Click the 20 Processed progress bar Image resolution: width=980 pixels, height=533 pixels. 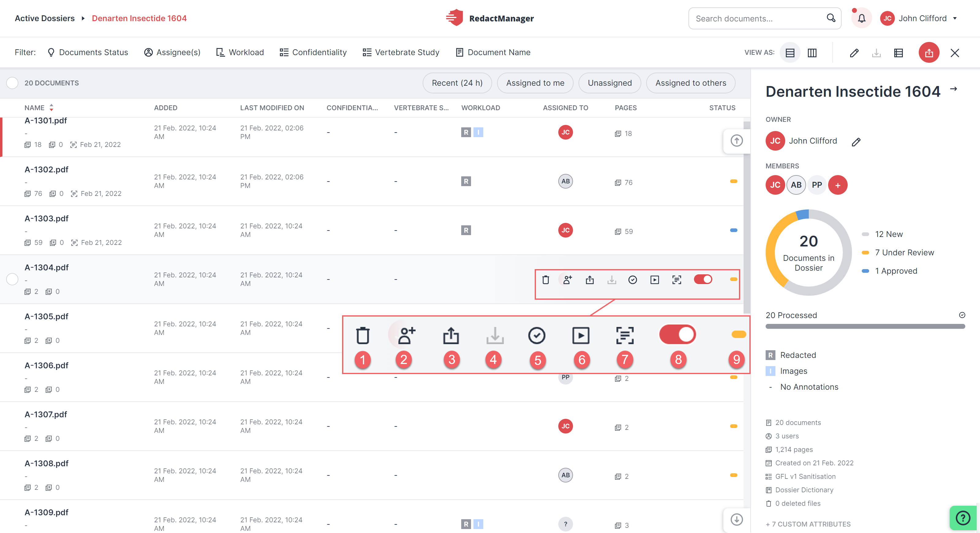[865, 327]
